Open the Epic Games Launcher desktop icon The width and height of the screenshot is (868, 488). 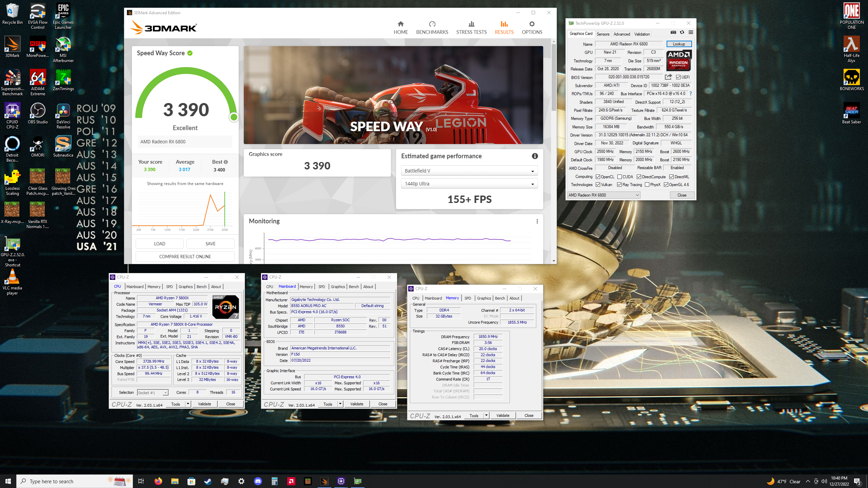(63, 16)
